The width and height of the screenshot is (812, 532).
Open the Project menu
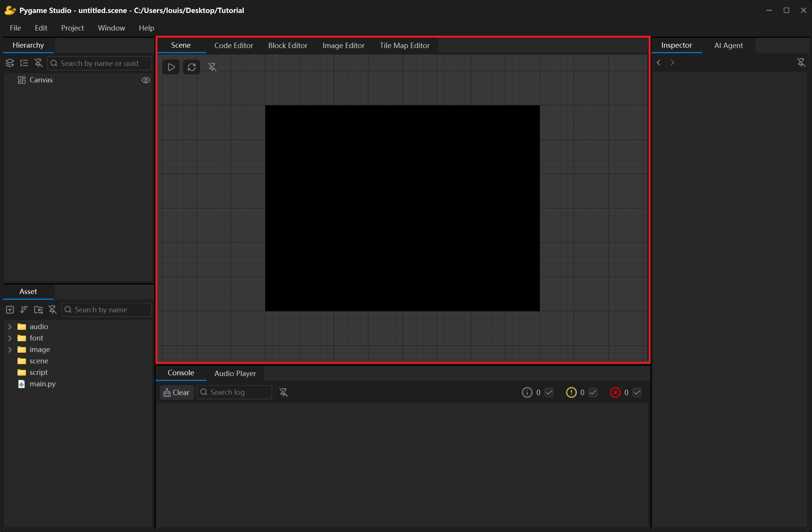tap(72, 28)
